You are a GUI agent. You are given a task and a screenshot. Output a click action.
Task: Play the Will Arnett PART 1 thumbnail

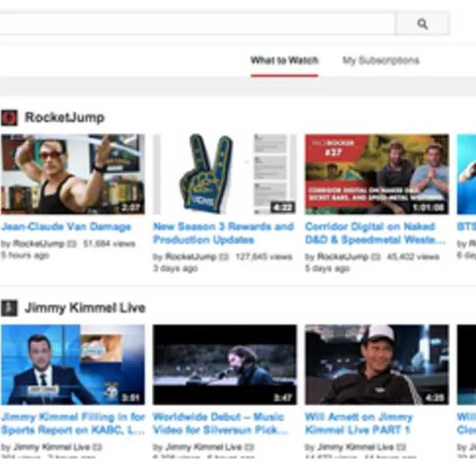coord(377,365)
